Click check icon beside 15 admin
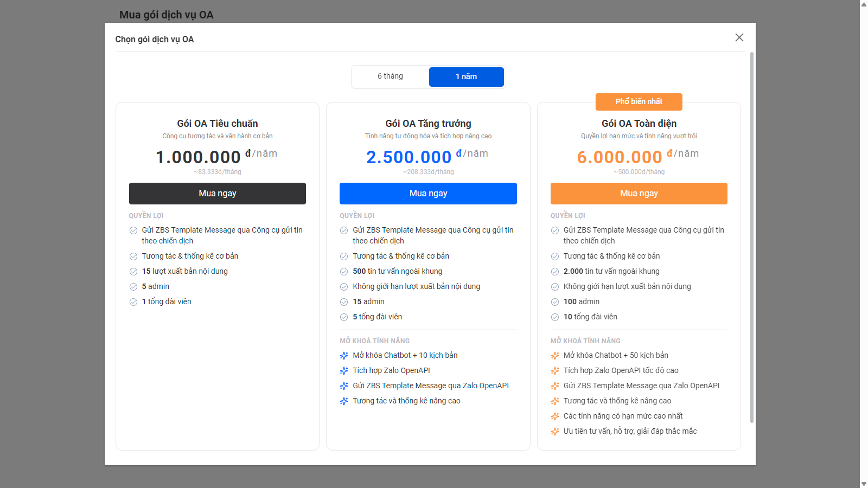This screenshot has width=868, height=488. click(x=344, y=302)
